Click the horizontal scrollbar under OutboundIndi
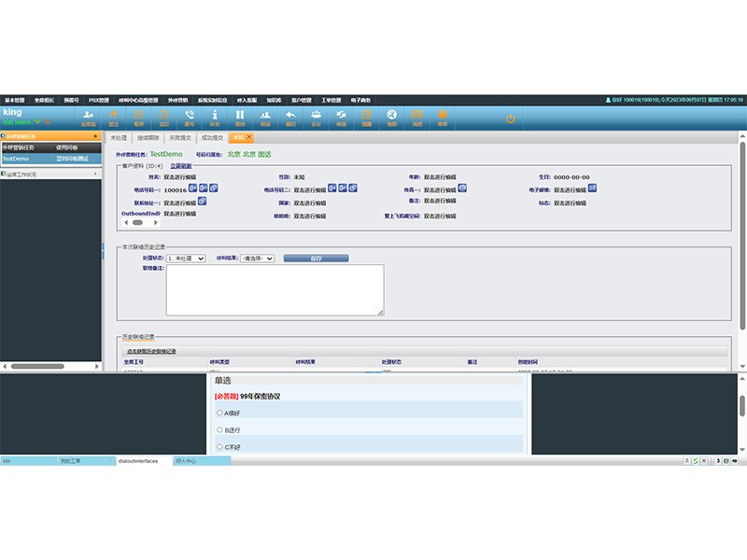Viewport: 747px width, 560px height. [137, 223]
